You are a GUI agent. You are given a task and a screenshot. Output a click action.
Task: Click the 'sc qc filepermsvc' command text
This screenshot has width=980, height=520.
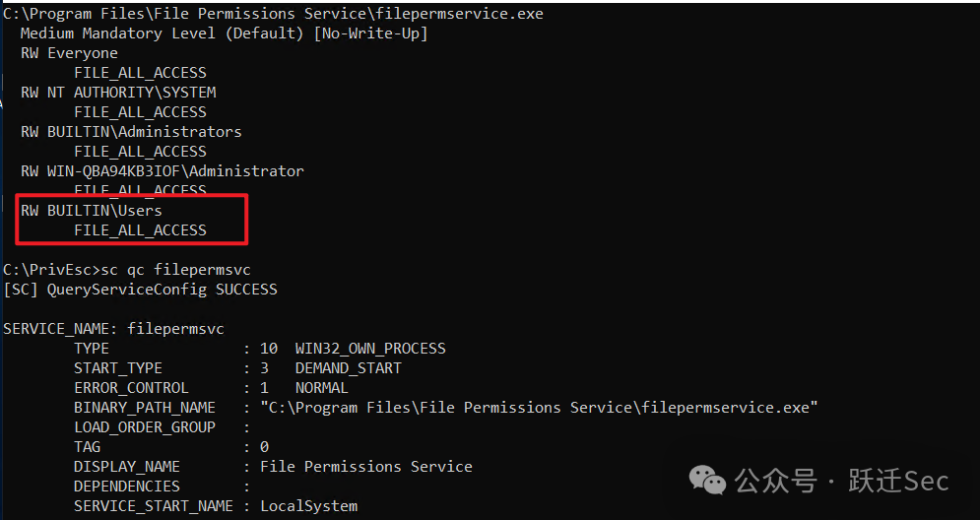(x=175, y=270)
